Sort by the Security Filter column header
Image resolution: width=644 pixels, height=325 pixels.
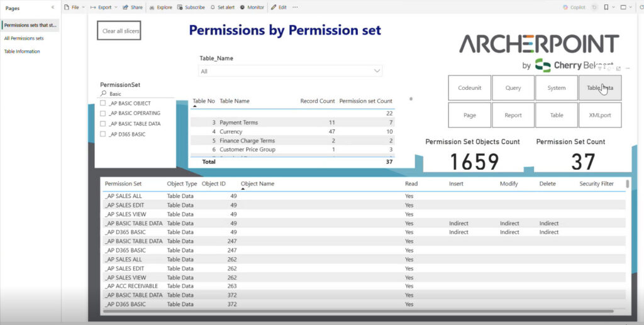pos(596,184)
